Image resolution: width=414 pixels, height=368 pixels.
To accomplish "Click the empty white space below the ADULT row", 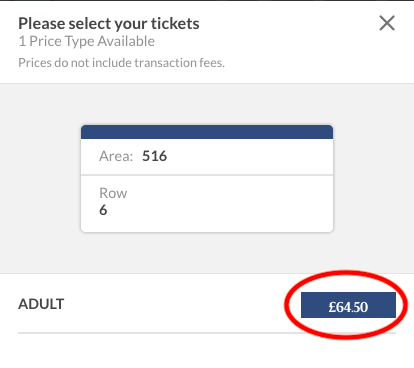I will 207,351.
